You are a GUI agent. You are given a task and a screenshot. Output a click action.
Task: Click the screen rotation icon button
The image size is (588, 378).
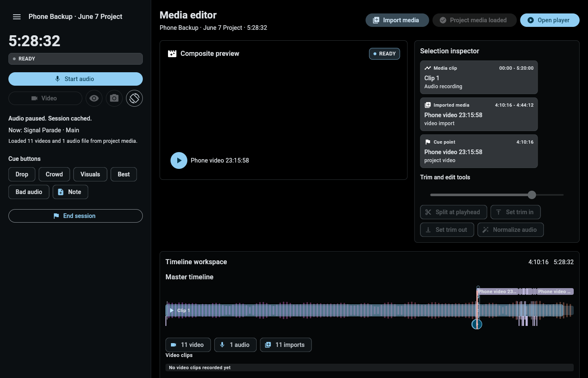pos(134,98)
